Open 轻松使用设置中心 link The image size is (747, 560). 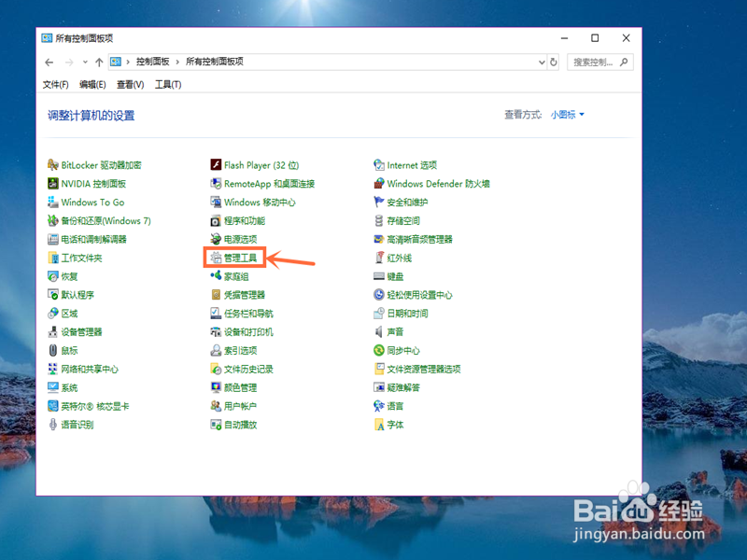(419, 295)
